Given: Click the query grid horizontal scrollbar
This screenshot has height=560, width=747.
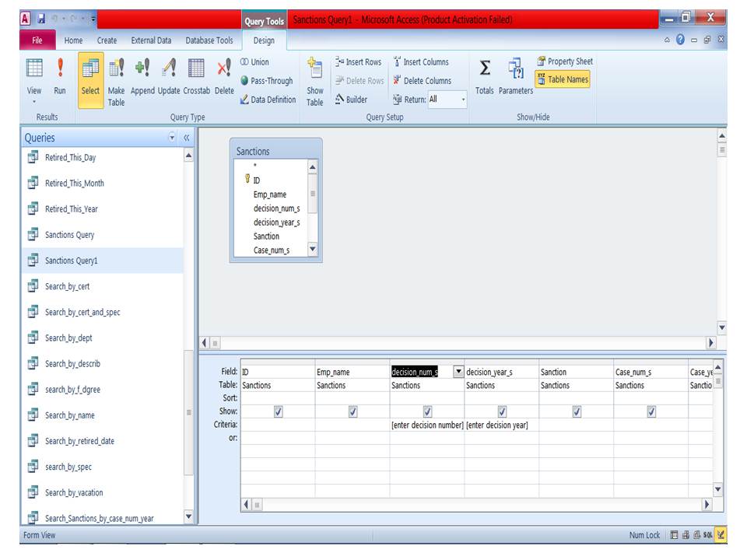Looking at the screenshot, I should click(x=475, y=504).
